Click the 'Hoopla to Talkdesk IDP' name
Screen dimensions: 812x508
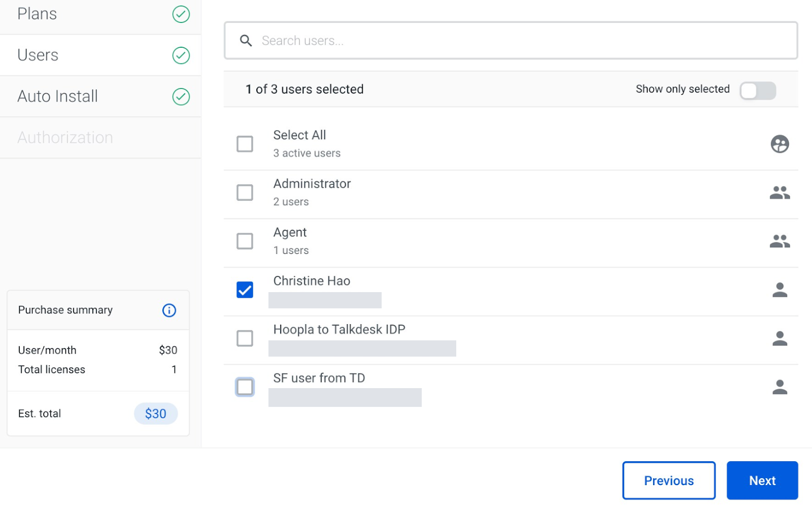tap(339, 330)
